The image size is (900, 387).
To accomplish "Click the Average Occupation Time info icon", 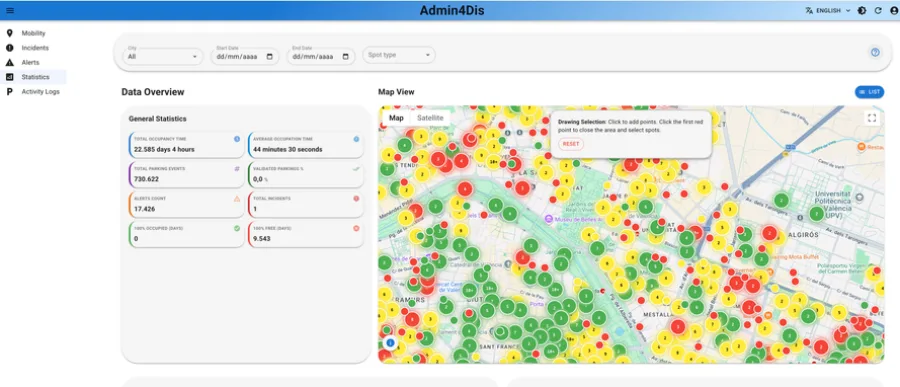I will click(356, 139).
